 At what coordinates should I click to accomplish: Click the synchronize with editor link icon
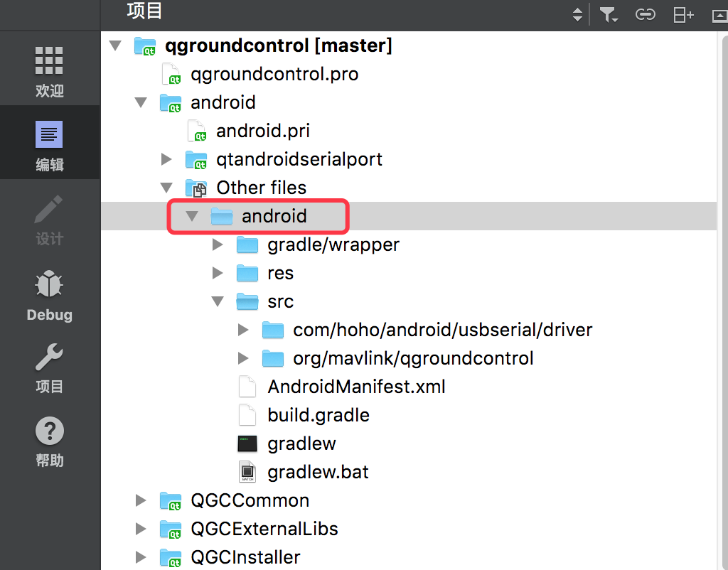(x=646, y=15)
